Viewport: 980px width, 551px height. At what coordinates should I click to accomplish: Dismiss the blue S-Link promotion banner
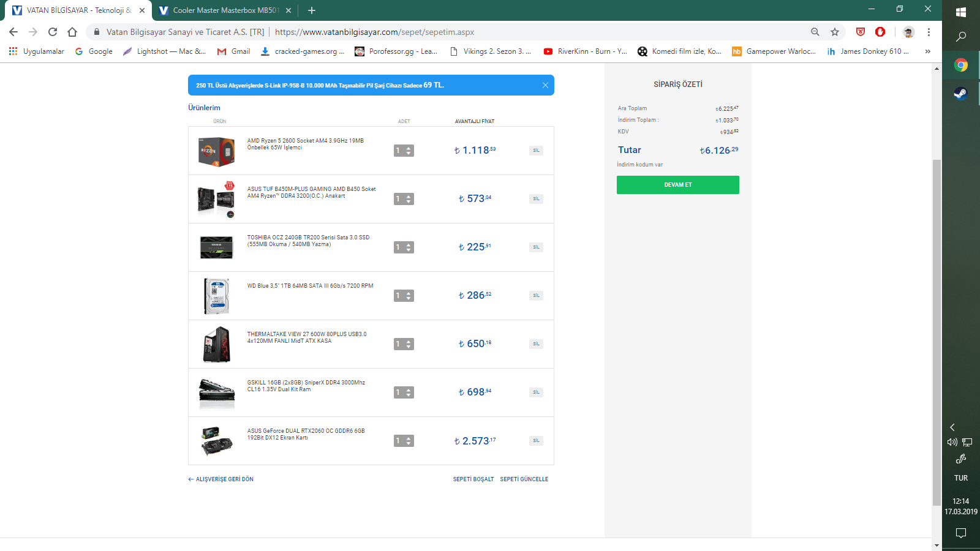[x=545, y=85]
